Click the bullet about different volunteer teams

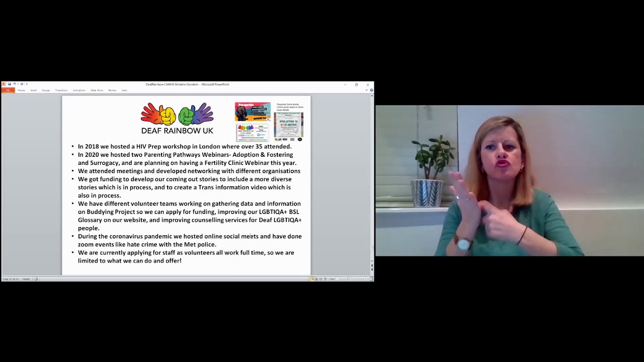pyautogui.click(x=190, y=216)
